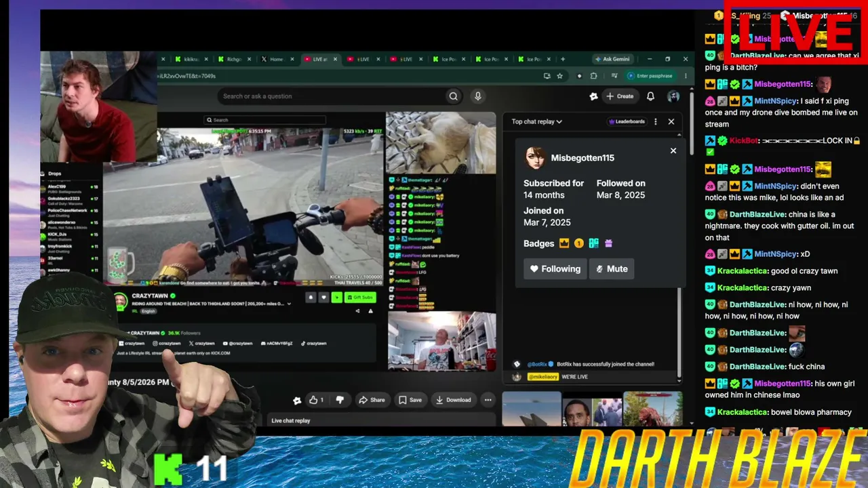The height and width of the screenshot is (488, 868).
Task: Click the green Kick subscribe icon button
Action: tap(336, 297)
